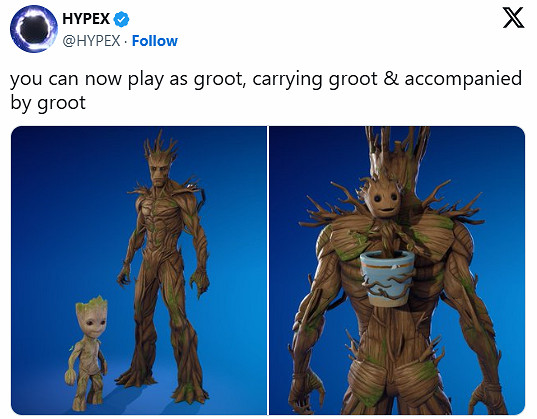Click the blue verified badge
537x419 pixels.
(x=121, y=19)
